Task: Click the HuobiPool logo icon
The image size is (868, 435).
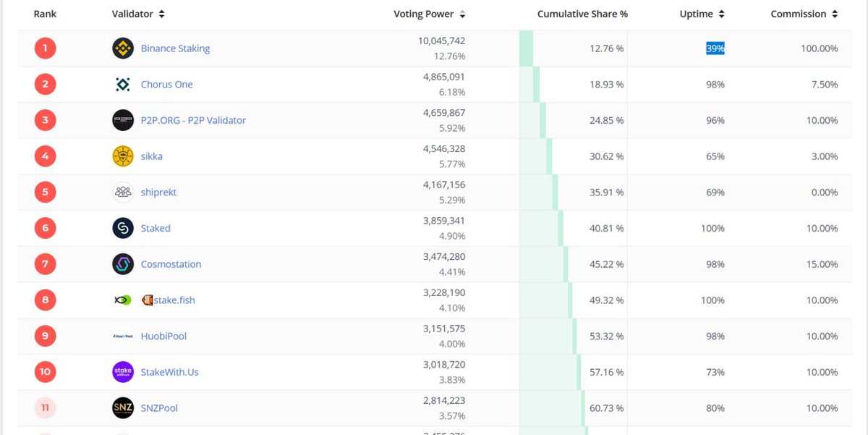Action: [123, 336]
